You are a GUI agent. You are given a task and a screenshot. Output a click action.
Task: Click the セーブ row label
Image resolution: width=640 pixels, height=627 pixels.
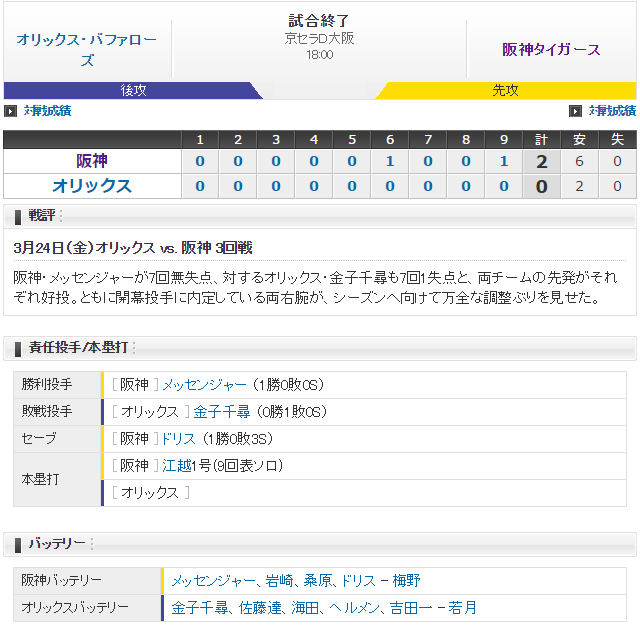(39, 439)
